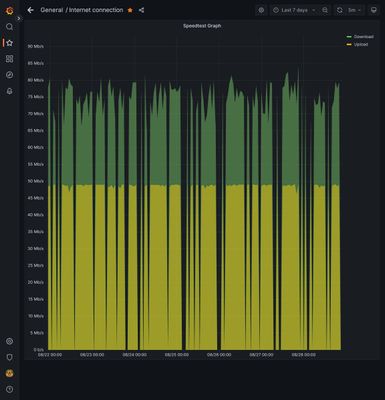This screenshot has width=385, height=400.
Task: Open the Speedtest Graph panel title menu
Action: click(x=202, y=26)
